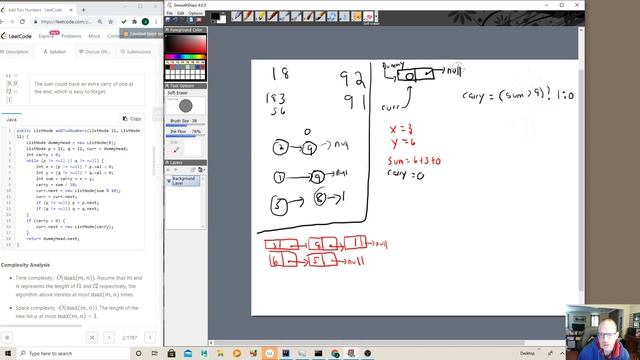The image size is (640, 360).
Task: Select the pink Soft Eraser tool
Action: (368, 16)
